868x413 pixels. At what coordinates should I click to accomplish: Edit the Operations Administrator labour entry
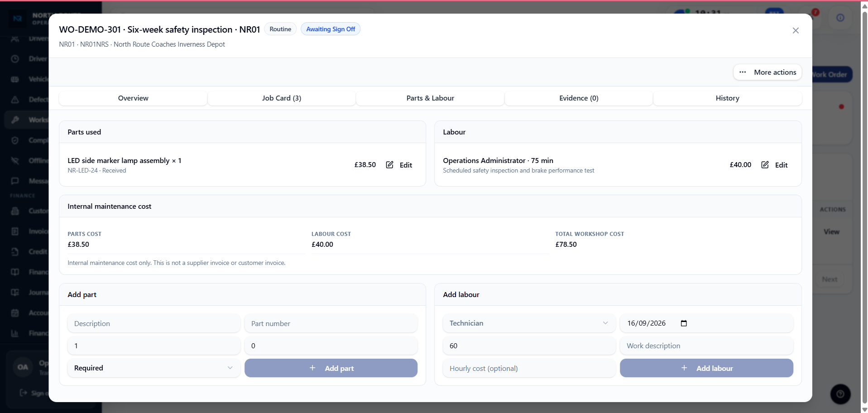click(774, 165)
